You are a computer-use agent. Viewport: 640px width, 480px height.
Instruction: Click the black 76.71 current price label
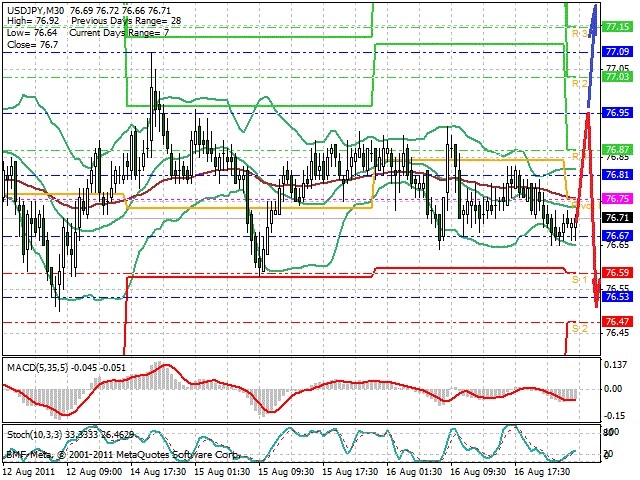coord(618,218)
